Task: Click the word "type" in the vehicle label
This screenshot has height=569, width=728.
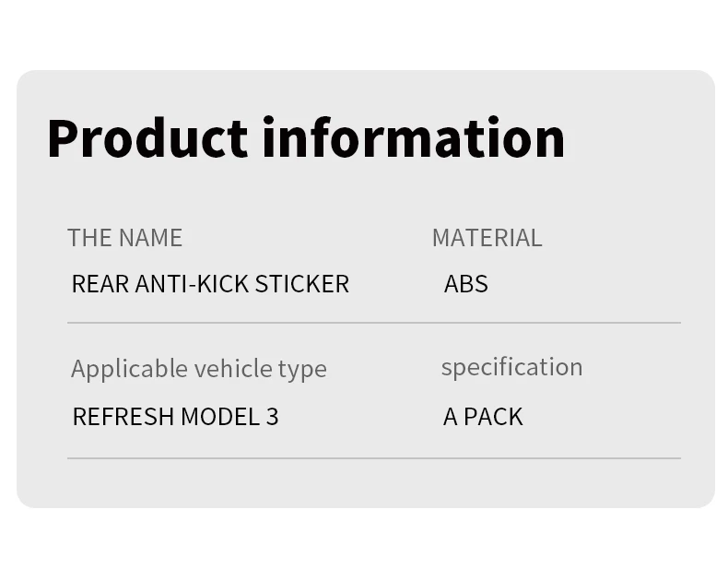Action: (302, 370)
